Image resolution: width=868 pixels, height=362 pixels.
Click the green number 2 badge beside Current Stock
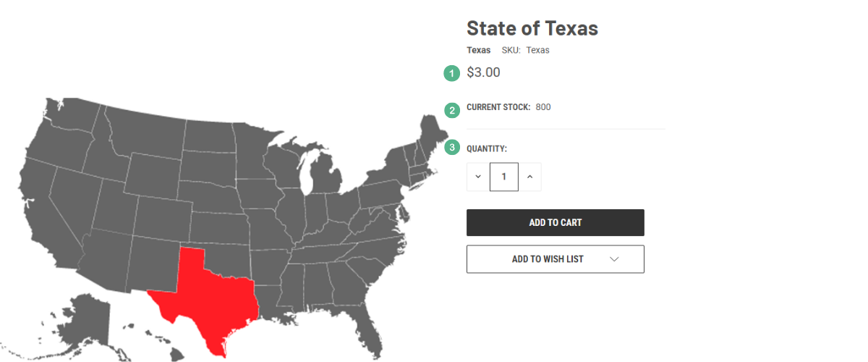pos(452,111)
